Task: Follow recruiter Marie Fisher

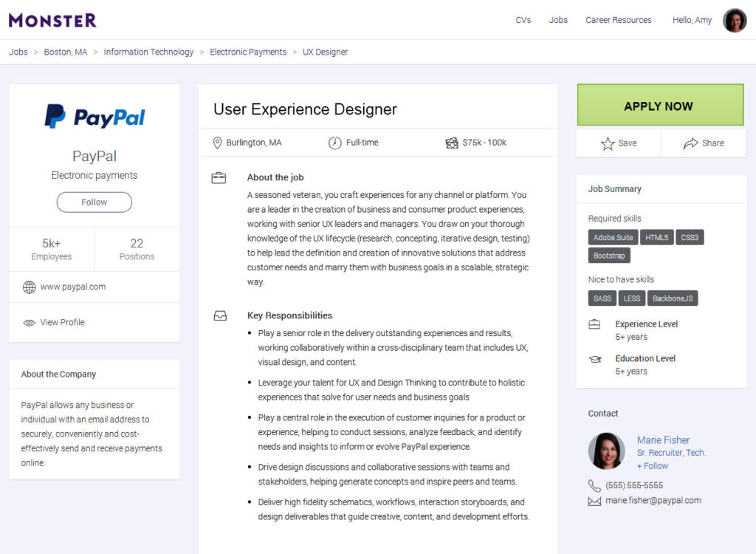Action: (x=653, y=466)
